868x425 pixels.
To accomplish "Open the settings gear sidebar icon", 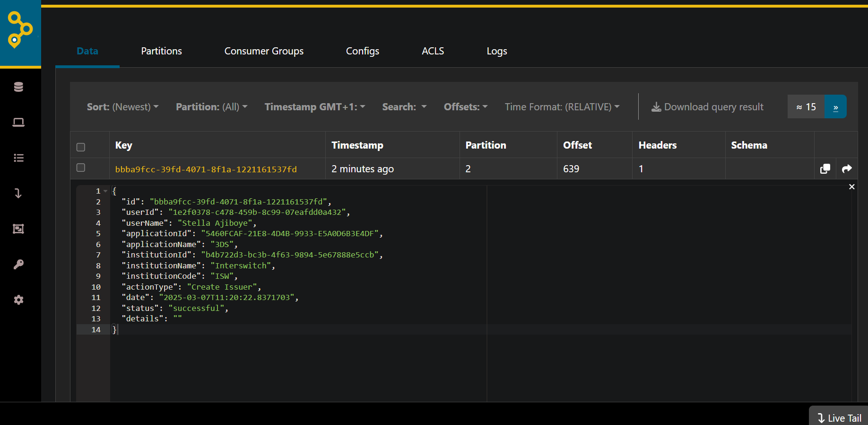I will (x=18, y=300).
